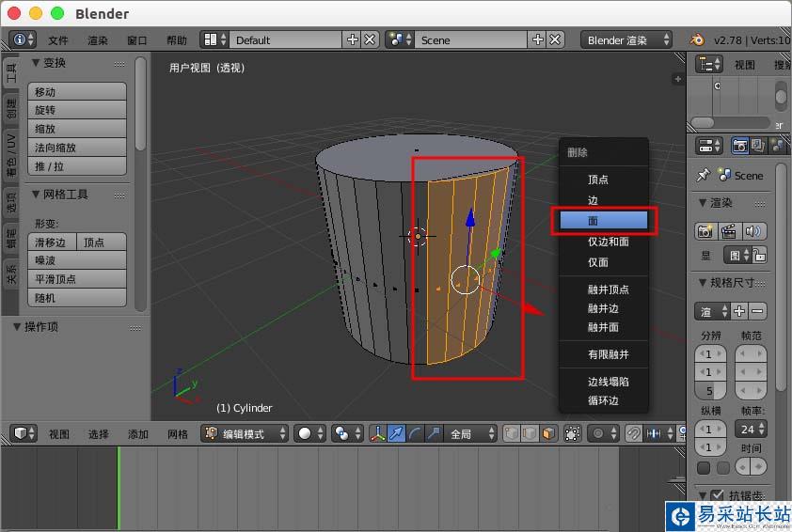Click the 平滑顶点 button
The image size is (792, 532).
tap(77, 279)
